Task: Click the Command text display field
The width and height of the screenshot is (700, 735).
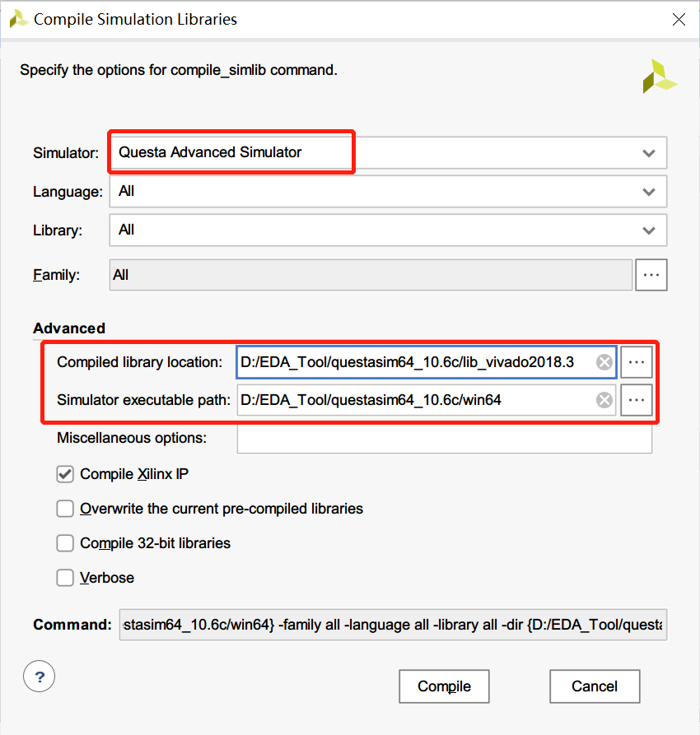Action: coord(393,626)
